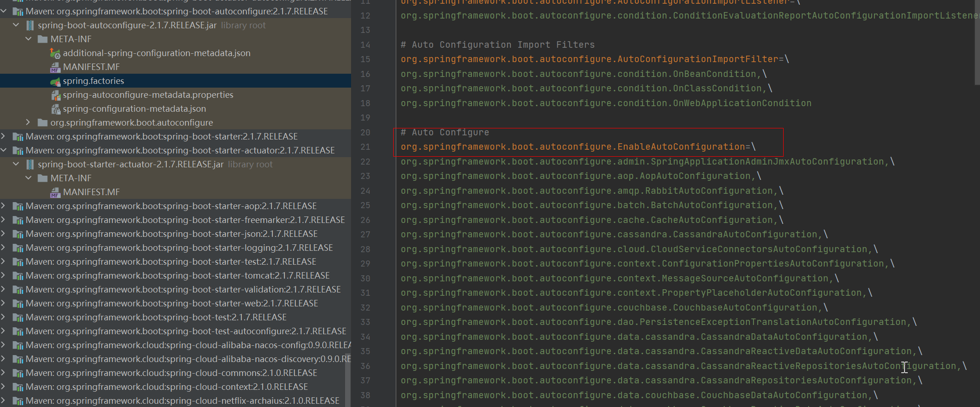This screenshot has width=980, height=407.
Task: Click the spring-boot-autoconfigure jar archive icon
Action: click(x=30, y=25)
